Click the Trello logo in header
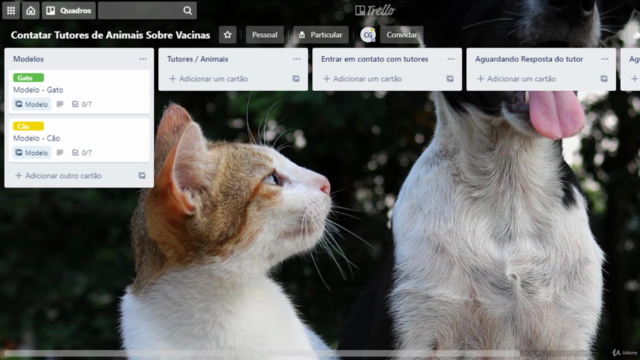This screenshot has height=360, width=640. pos(375,10)
